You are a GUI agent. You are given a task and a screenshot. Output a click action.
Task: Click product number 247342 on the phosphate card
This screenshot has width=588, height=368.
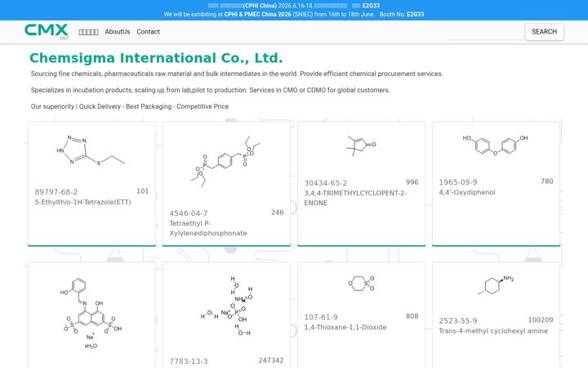coord(271,361)
